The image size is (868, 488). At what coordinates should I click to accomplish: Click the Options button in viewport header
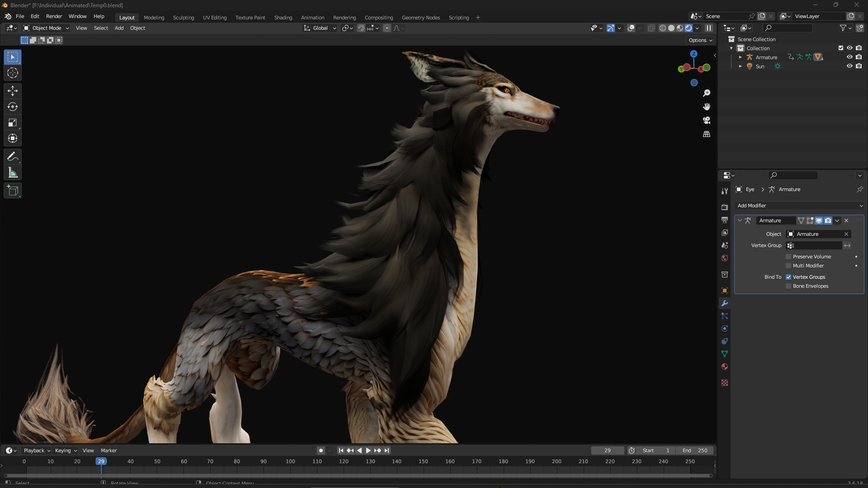700,40
